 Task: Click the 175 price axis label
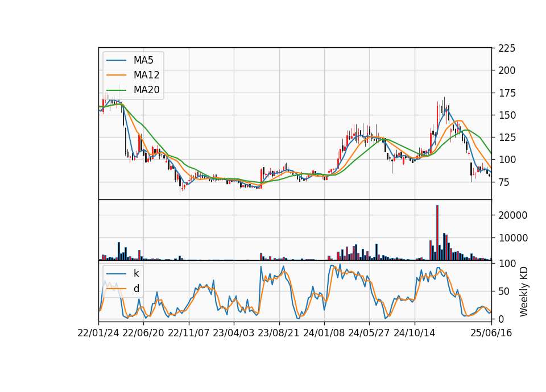[507, 93]
